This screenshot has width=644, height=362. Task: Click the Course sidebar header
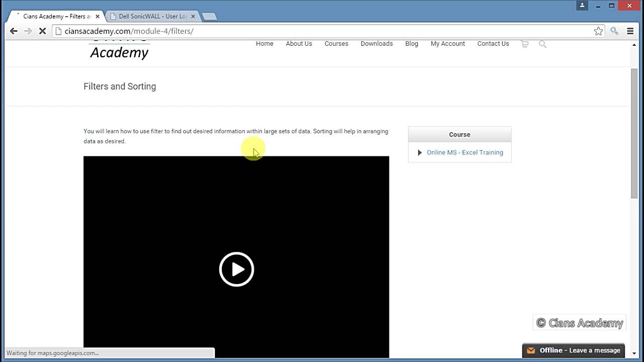click(x=459, y=135)
